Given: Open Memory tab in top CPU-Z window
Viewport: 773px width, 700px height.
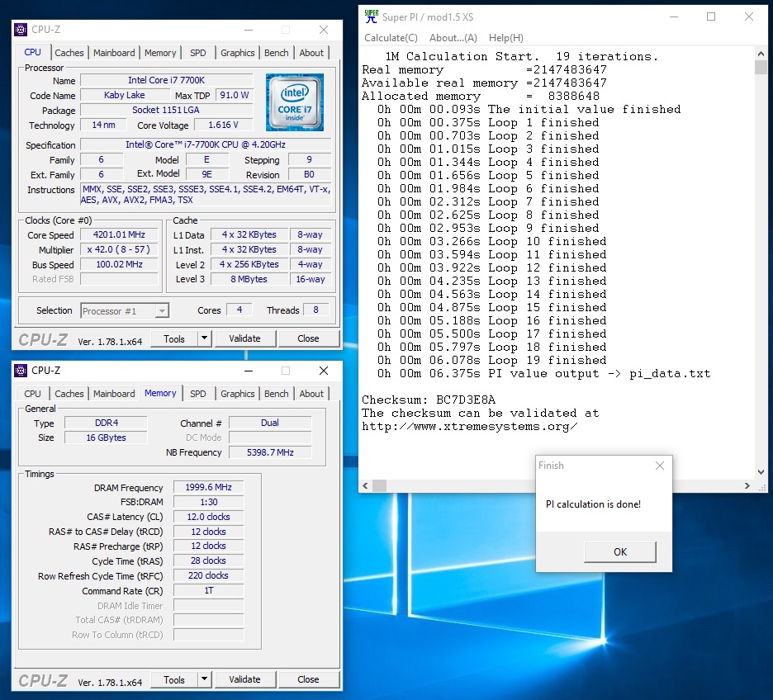Looking at the screenshot, I should [160, 53].
